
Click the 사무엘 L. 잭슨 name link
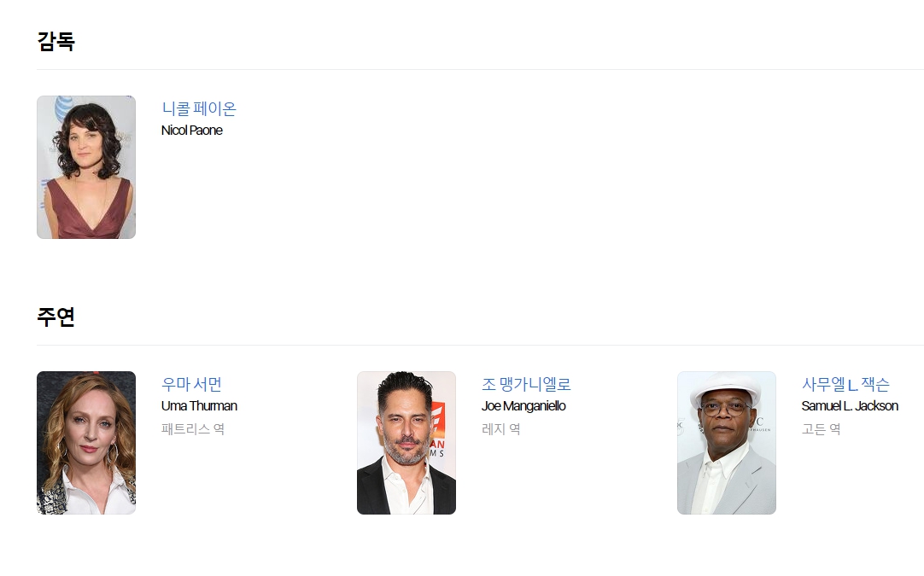click(x=845, y=384)
